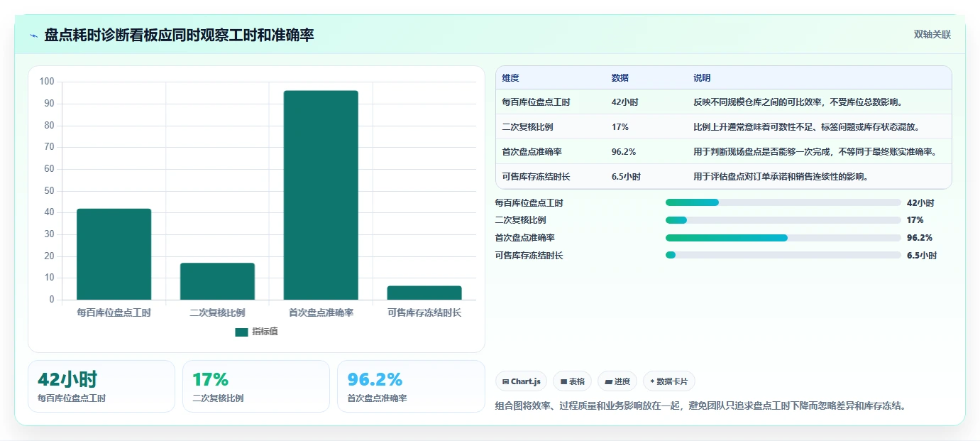
Task: Click the 首次盘点准确率 progress bar
Action: [783, 238]
